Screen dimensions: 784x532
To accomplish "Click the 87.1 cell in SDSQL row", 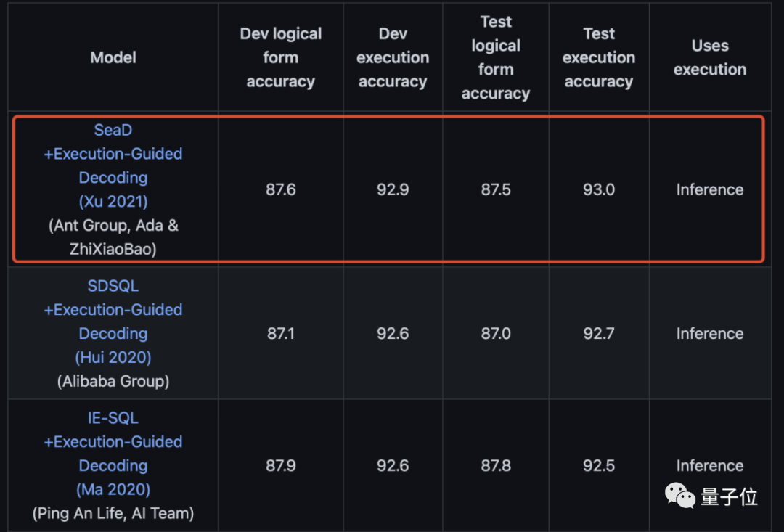I will 281,334.
